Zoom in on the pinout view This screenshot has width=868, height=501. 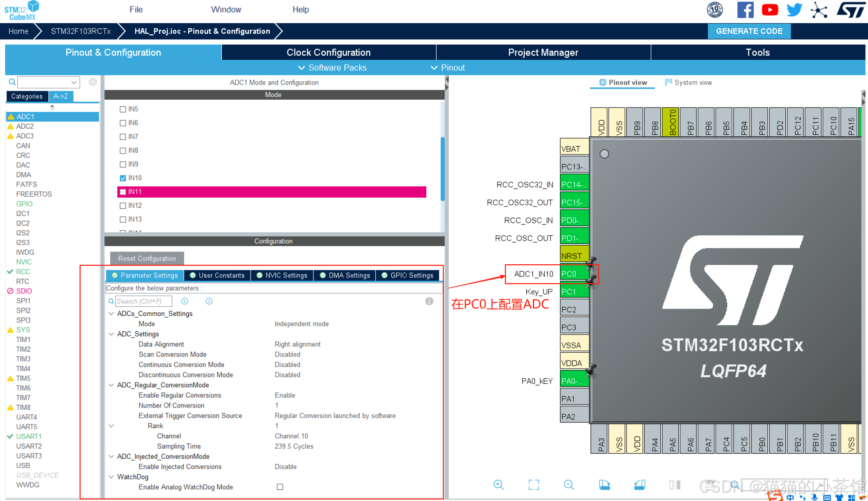pyautogui.click(x=499, y=485)
